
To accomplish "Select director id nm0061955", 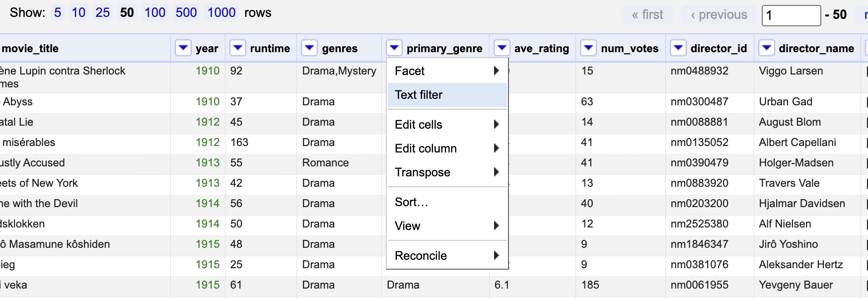I will [x=699, y=285].
